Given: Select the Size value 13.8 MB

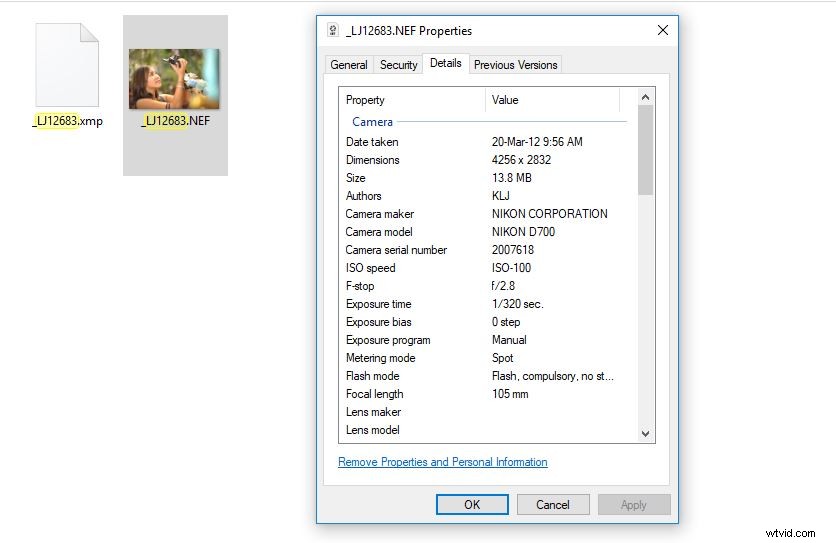Looking at the screenshot, I should point(511,178).
